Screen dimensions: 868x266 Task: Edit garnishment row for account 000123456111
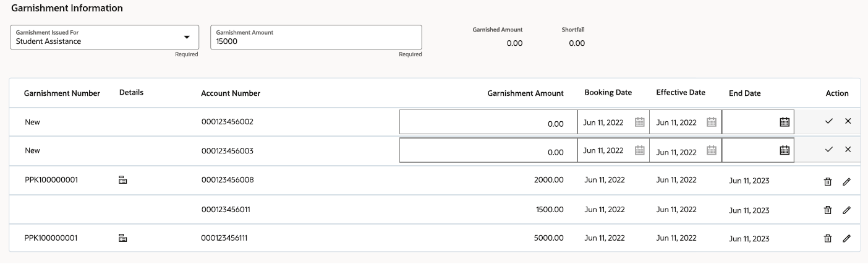(846, 238)
